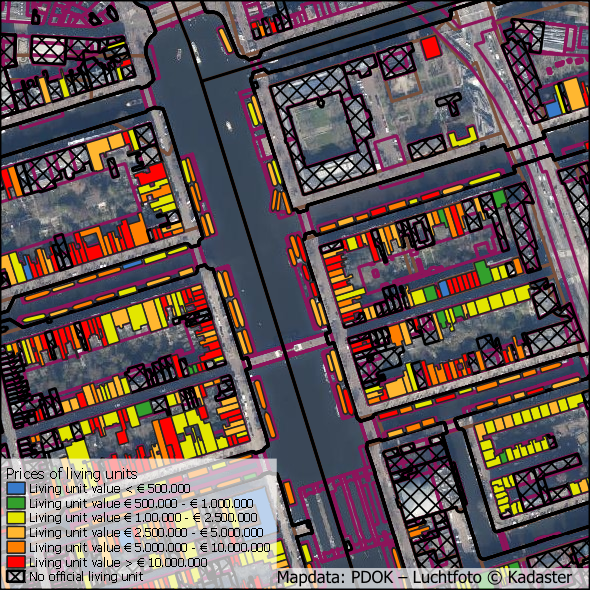Click the label 'Living unit value € 2.500.000 - € 5.000.000'
Screen dimensions: 590x590
pos(146,532)
